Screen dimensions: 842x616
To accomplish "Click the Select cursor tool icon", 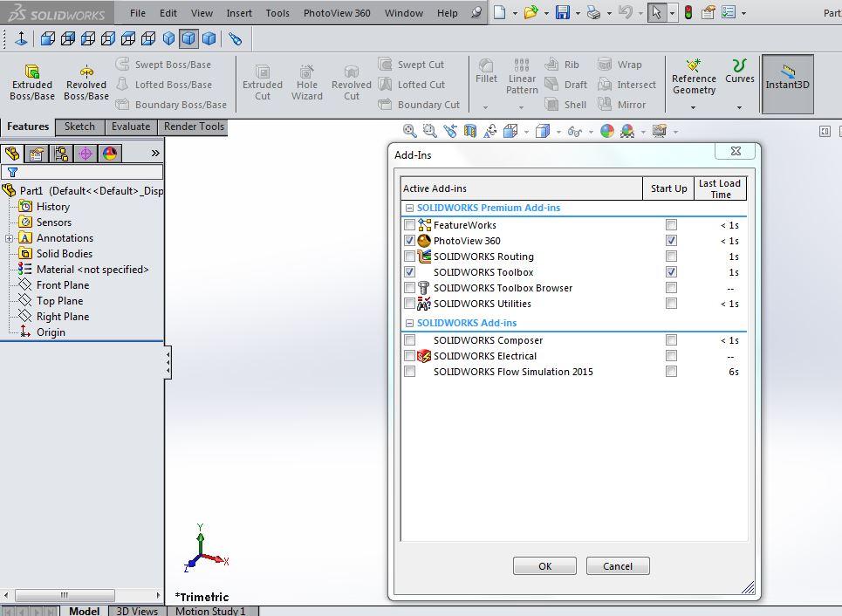I will [x=656, y=12].
